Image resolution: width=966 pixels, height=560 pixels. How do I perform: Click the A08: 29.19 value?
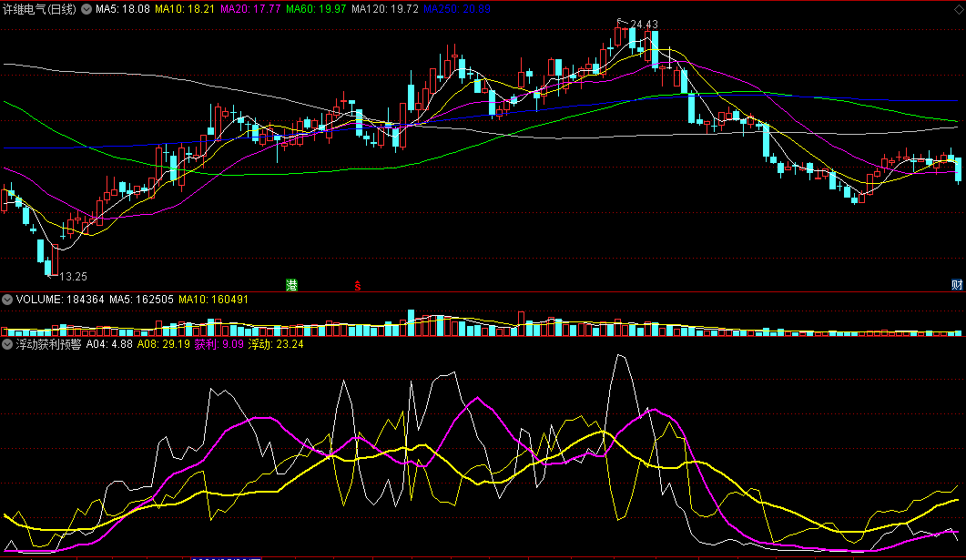pos(163,344)
